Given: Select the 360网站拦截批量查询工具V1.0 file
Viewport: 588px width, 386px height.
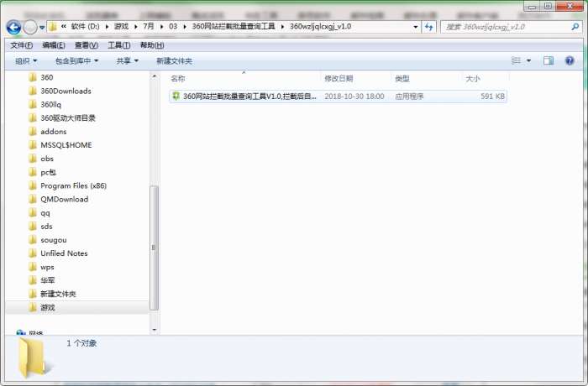Looking at the screenshot, I should [338, 96].
